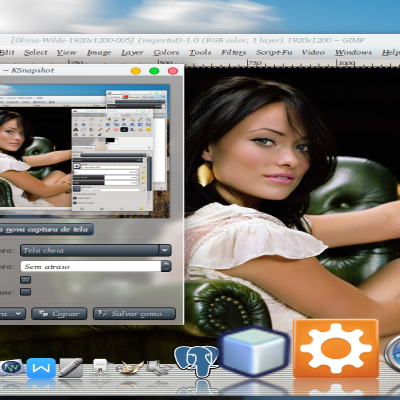The height and width of the screenshot is (400, 400).
Task: Toggle the mouse pointer checkbox in KSnapshot
Action: [x=26, y=292]
